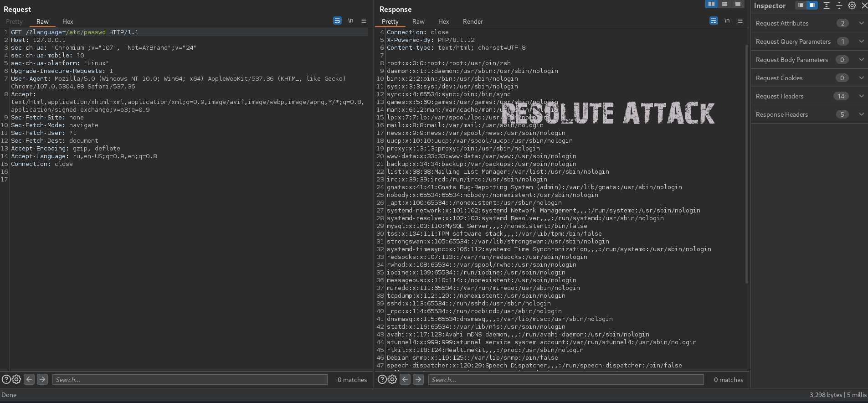This screenshot has width=868, height=403.
Task: Select stacked top-bottom request/response layout
Action: tap(724, 4)
